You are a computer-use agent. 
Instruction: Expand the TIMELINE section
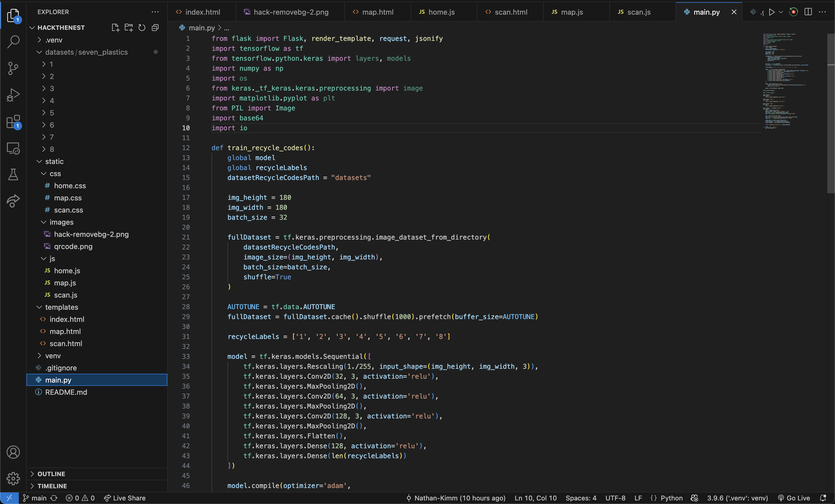[52, 486]
